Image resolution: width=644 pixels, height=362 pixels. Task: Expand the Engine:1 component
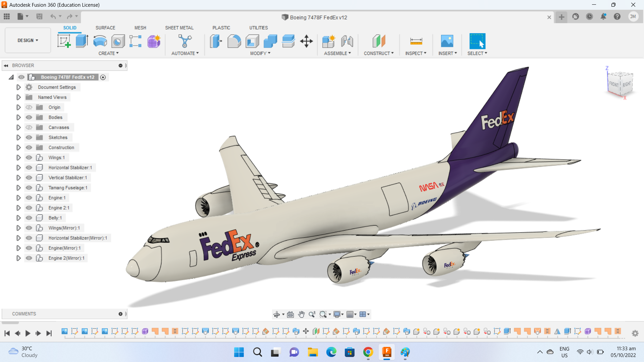pyautogui.click(x=18, y=198)
